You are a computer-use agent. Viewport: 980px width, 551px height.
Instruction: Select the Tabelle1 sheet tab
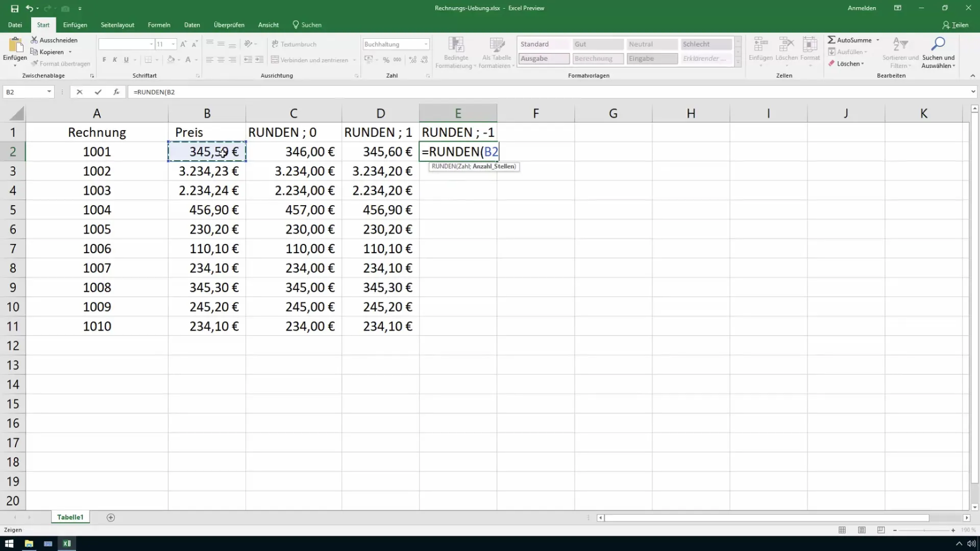coord(70,517)
